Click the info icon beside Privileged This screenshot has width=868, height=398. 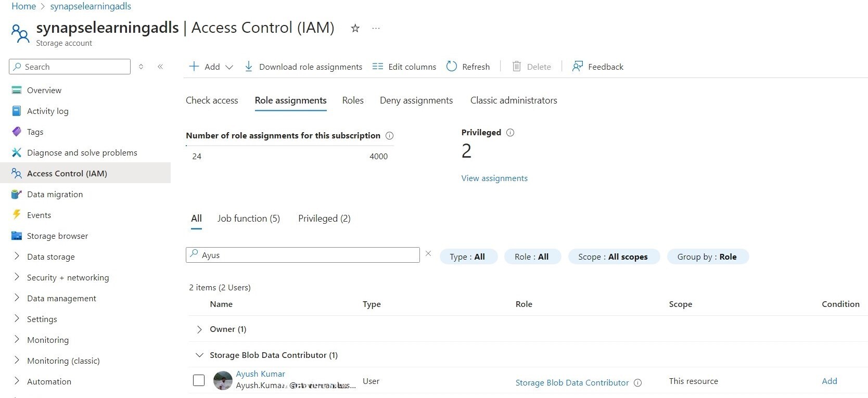[x=510, y=133]
